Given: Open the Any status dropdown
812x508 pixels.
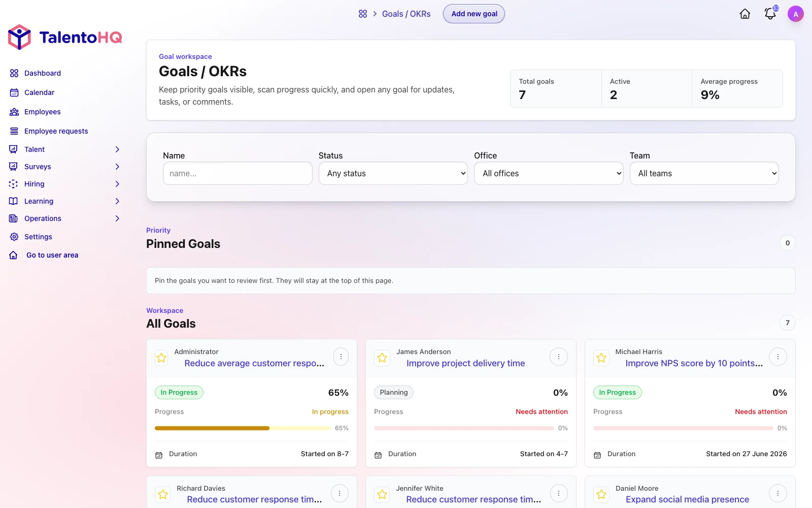Looking at the screenshot, I should (393, 173).
